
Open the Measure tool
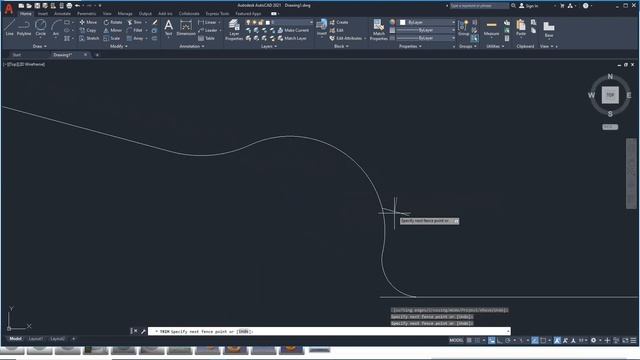click(491, 28)
